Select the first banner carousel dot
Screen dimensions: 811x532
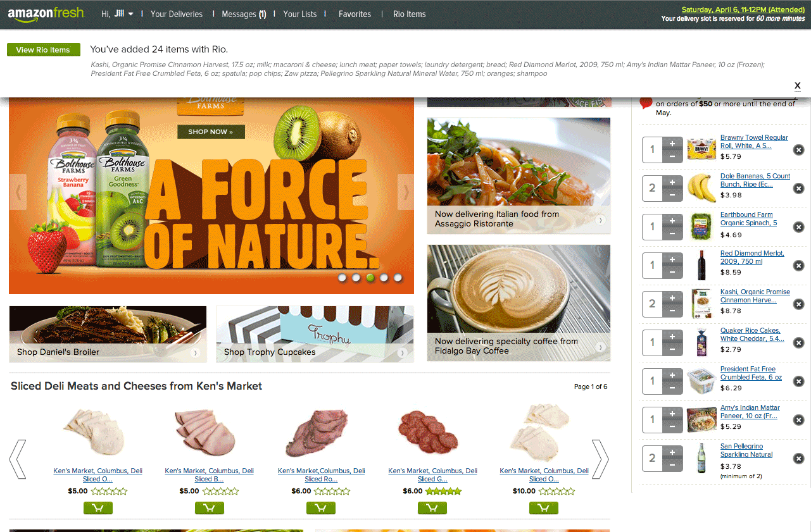343,278
